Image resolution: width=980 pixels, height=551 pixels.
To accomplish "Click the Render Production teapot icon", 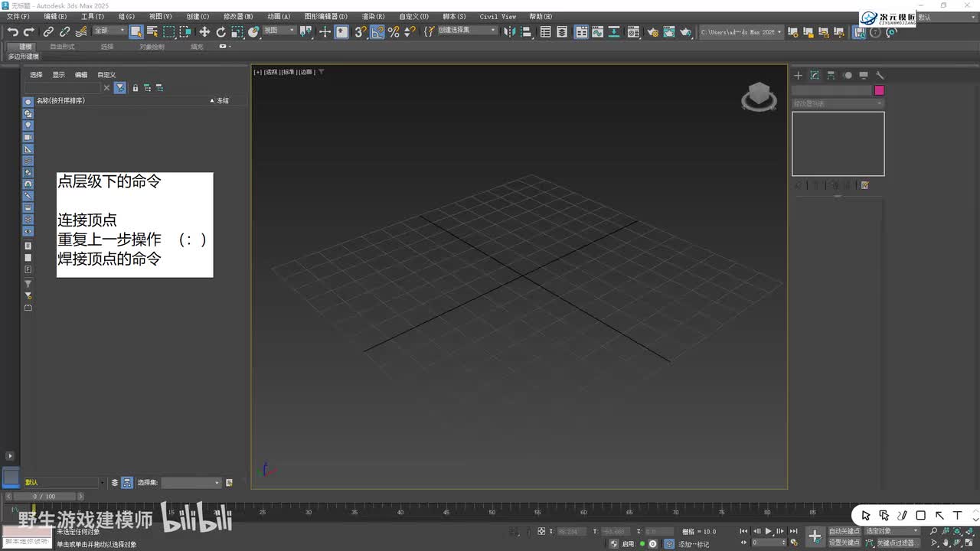I will tap(686, 31).
